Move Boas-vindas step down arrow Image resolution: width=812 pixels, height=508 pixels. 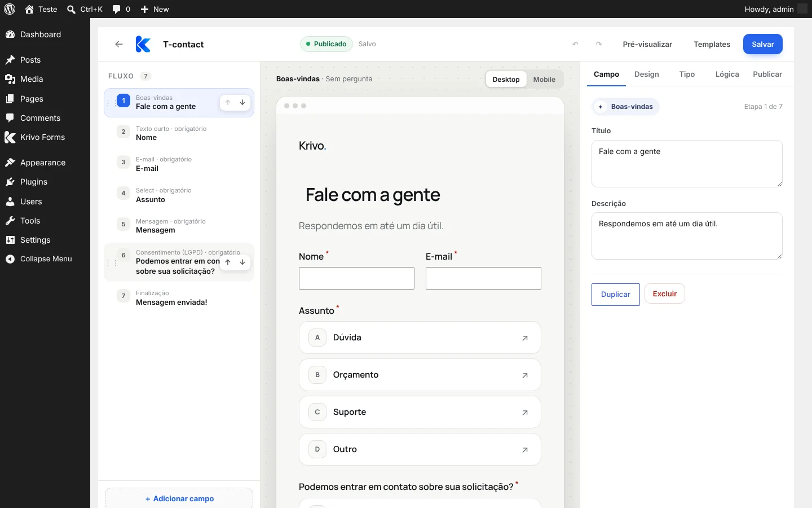(242, 103)
